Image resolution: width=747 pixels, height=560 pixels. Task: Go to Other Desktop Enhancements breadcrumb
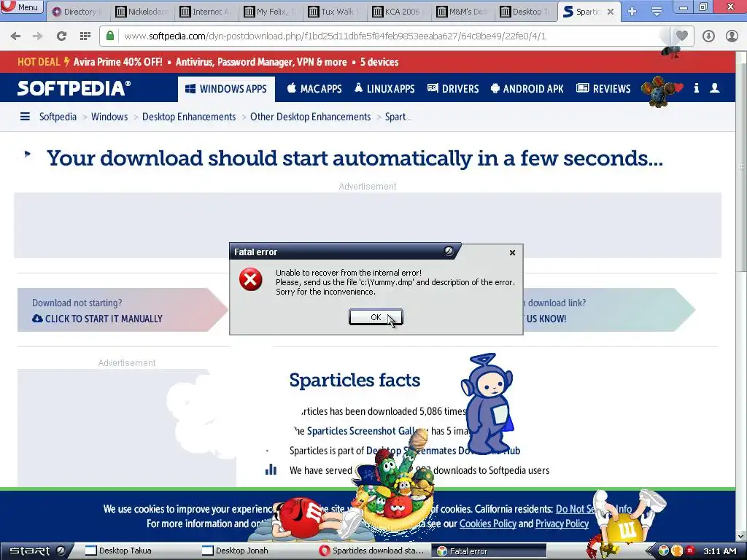point(310,117)
